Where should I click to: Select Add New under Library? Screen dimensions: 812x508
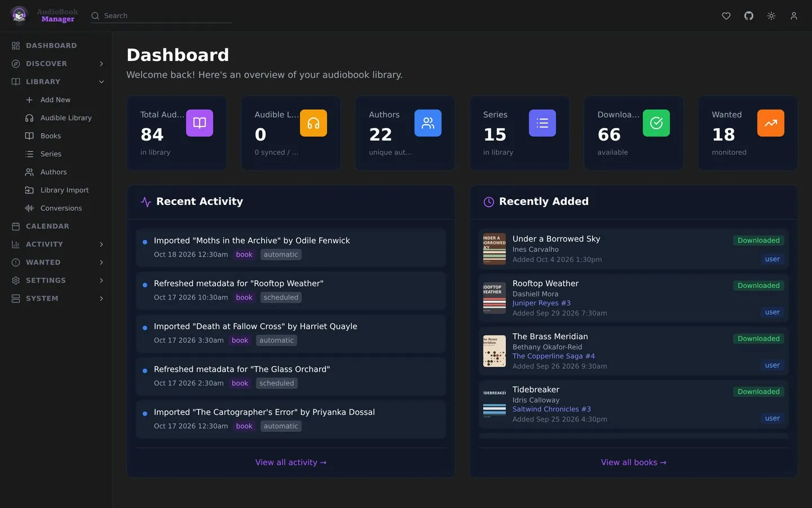click(x=56, y=100)
